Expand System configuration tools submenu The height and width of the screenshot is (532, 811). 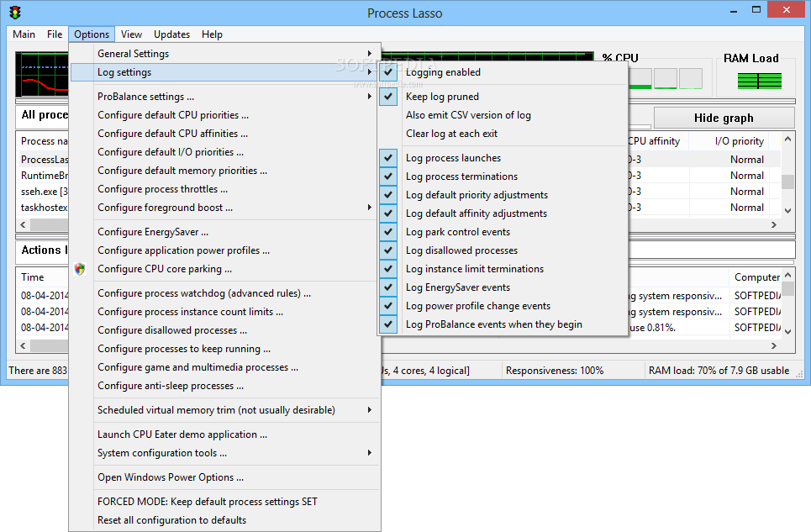click(224, 453)
